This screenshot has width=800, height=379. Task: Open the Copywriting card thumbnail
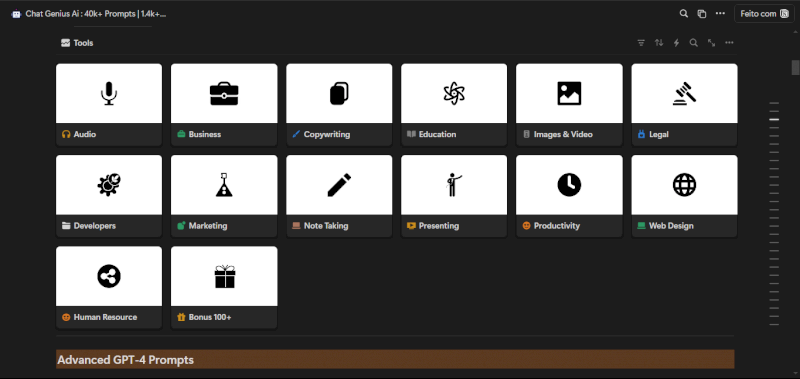(x=339, y=93)
